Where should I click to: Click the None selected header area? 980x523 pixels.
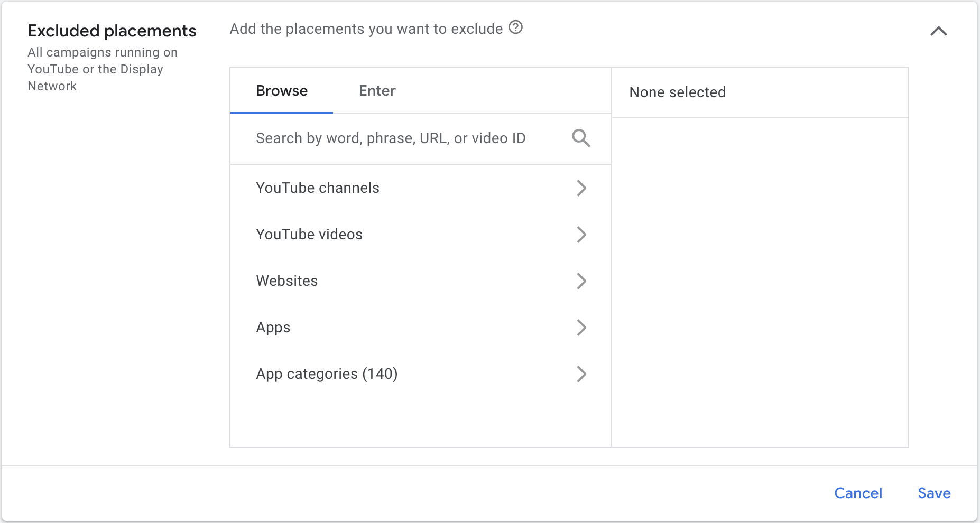(677, 92)
